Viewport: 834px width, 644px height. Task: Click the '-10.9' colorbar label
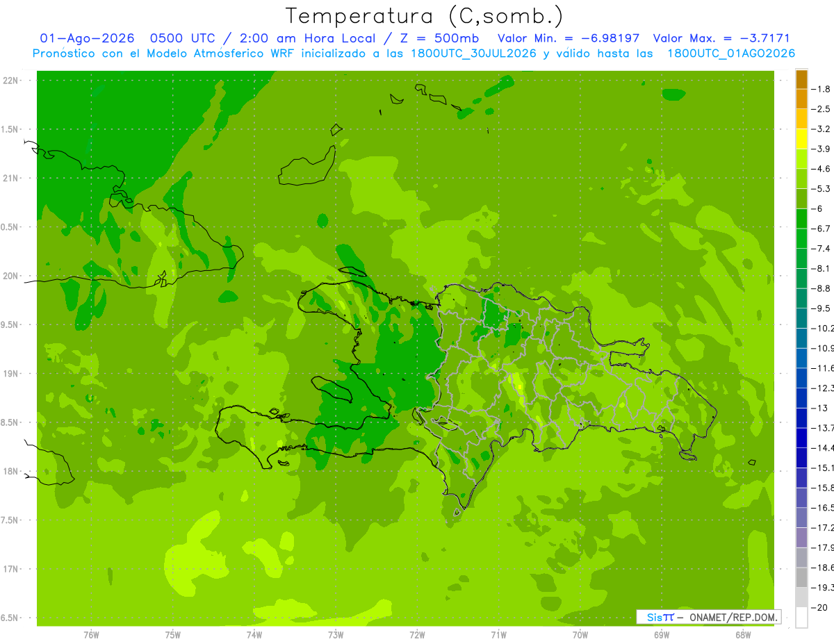(824, 348)
